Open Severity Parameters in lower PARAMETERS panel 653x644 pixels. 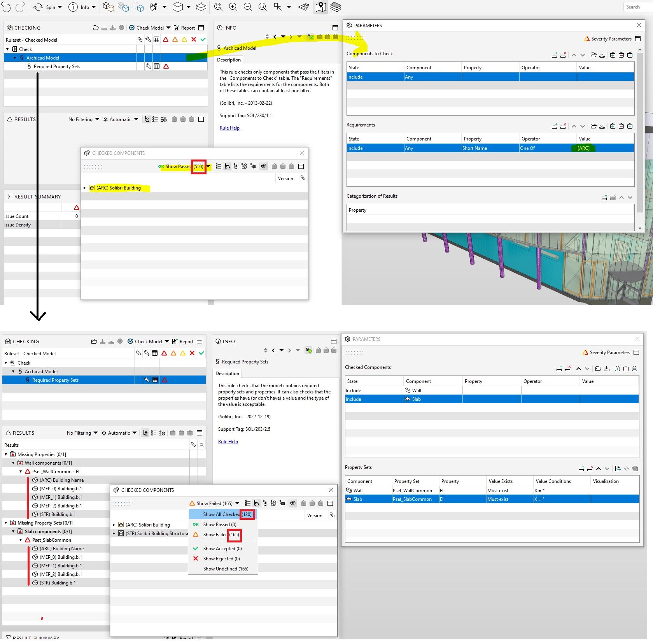coord(606,353)
